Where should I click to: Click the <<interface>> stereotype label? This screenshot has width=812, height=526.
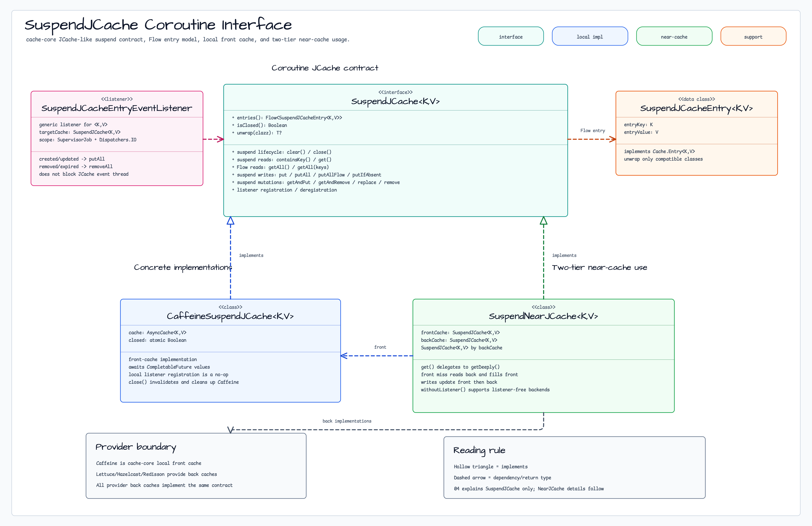point(396,92)
